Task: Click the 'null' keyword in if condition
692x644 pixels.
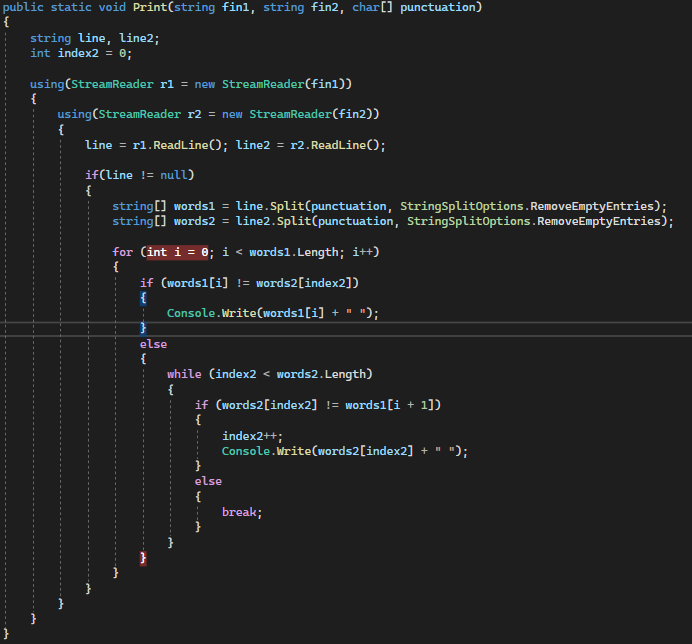Action: (x=173, y=175)
